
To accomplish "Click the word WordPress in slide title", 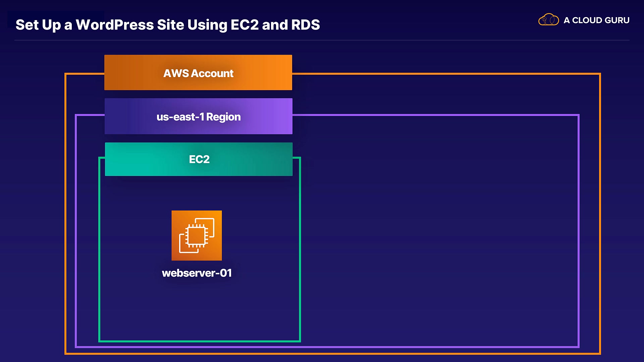I will pyautogui.click(x=115, y=25).
